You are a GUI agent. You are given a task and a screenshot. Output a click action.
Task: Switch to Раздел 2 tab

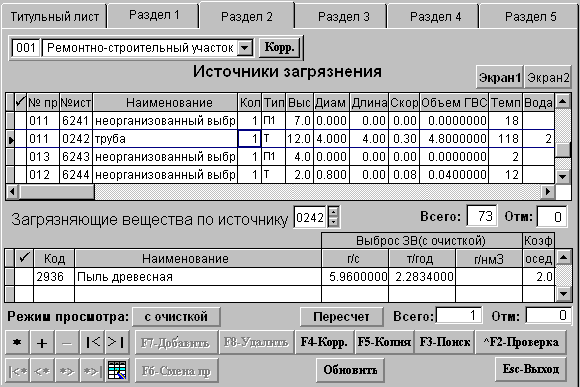coord(247,16)
